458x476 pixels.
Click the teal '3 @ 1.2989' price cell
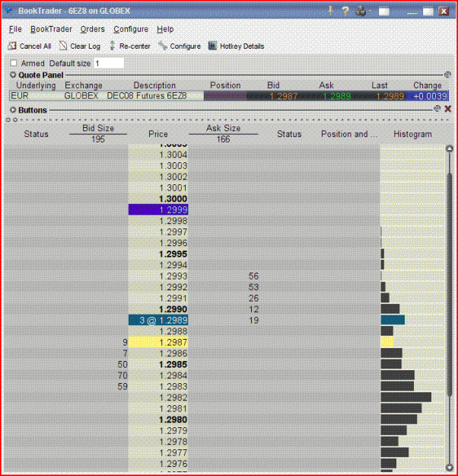pyautogui.click(x=158, y=320)
